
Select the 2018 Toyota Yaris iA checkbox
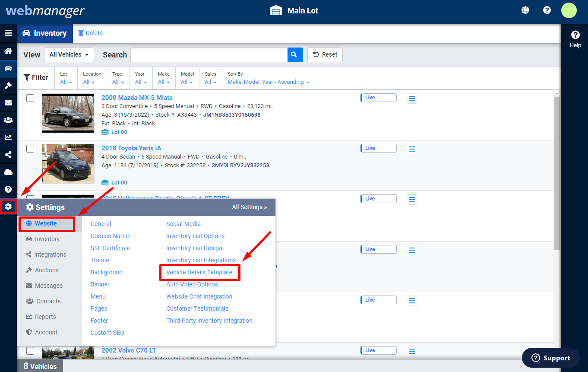coord(30,149)
